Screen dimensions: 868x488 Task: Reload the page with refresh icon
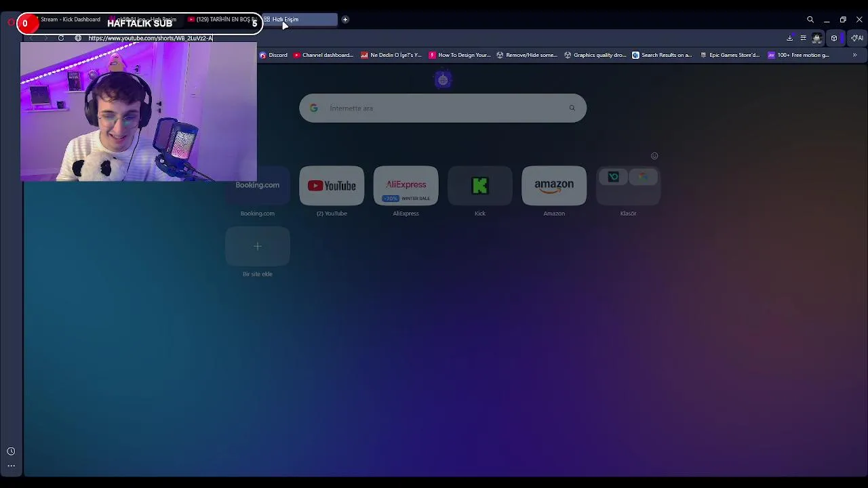pyautogui.click(x=61, y=38)
